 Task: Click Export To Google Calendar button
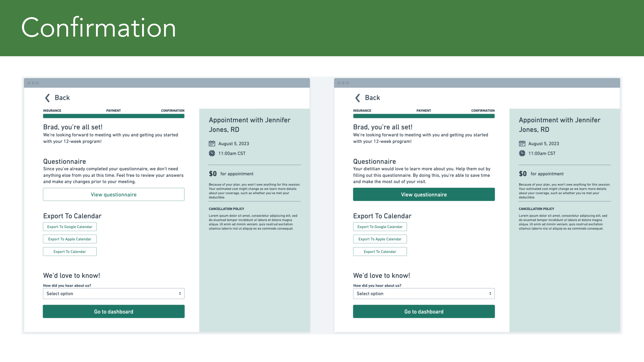[x=70, y=227]
